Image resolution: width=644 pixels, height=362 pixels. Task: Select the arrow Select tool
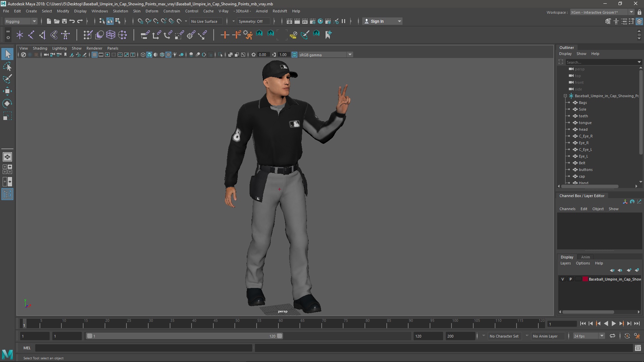pos(7,54)
